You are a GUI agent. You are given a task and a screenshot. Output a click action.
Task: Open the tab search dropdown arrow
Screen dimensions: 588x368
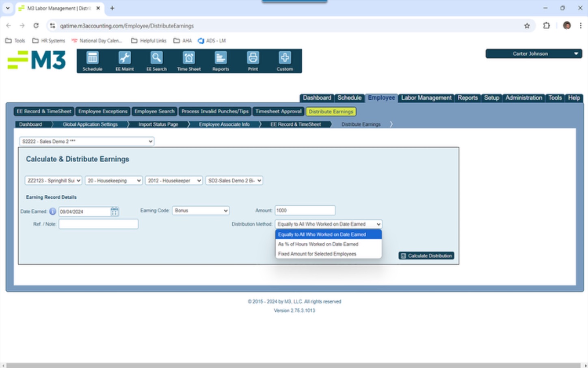[x=8, y=8]
